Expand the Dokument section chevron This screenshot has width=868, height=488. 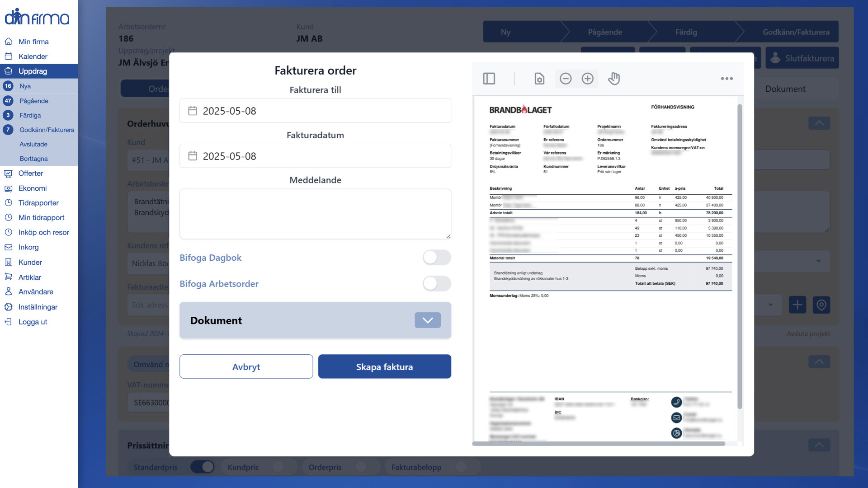pos(427,320)
